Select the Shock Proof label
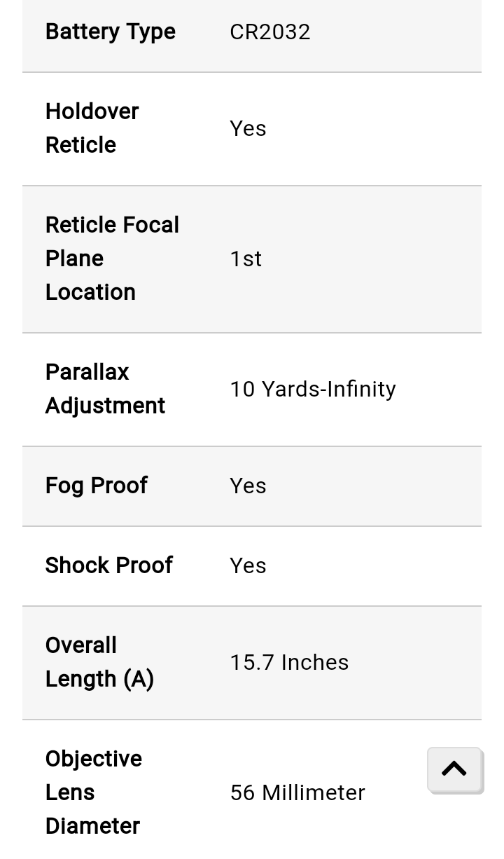This screenshot has width=504, height=859. (x=109, y=565)
